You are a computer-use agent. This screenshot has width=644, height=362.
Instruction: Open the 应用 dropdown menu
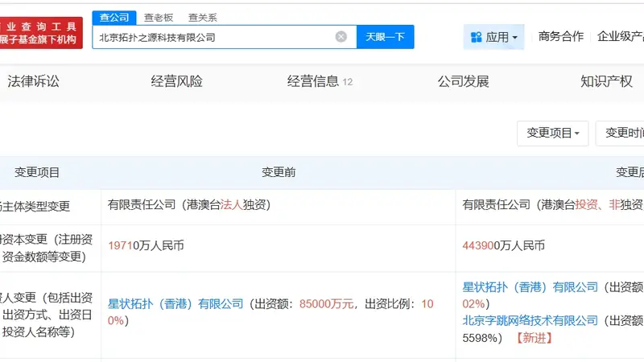[493, 37]
